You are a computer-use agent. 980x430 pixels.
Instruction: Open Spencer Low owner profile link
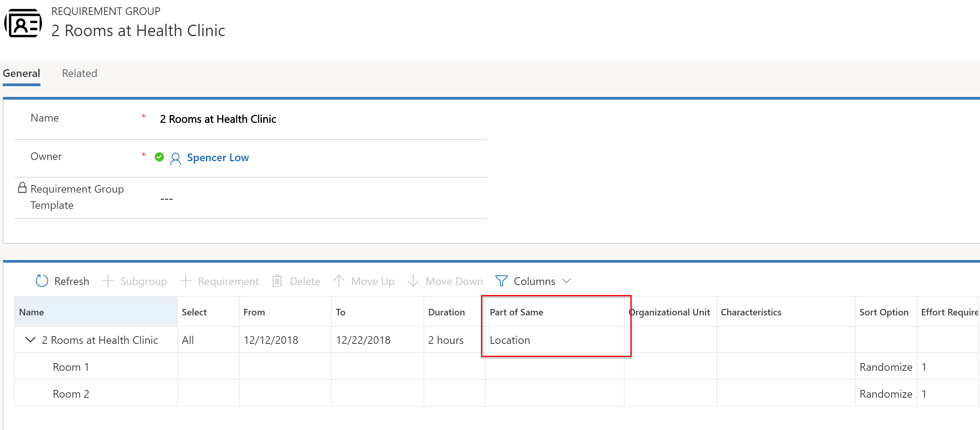[x=218, y=157]
